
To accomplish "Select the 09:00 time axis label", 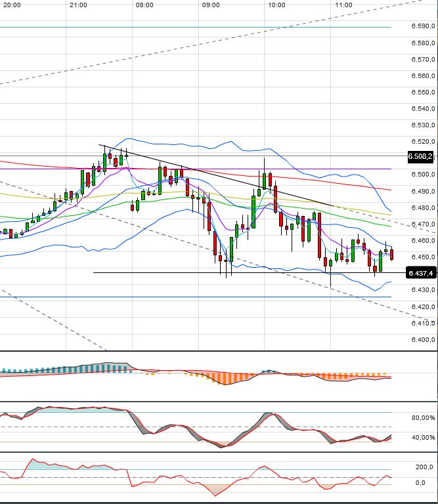I will [x=211, y=5].
